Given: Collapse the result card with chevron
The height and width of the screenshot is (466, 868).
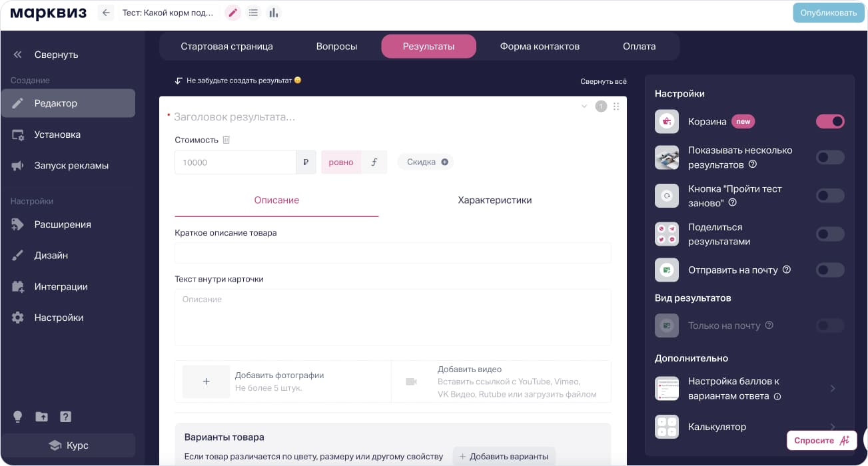Looking at the screenshot, I should [584, 107].
